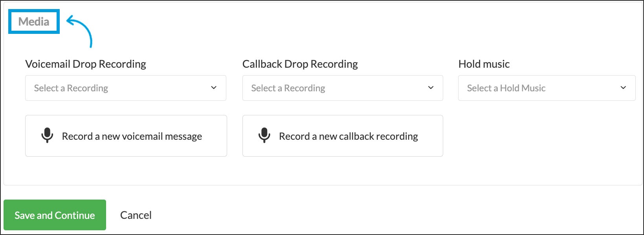
Task: Expand the Callback Drop Recording dropdown
Action: 342,88
